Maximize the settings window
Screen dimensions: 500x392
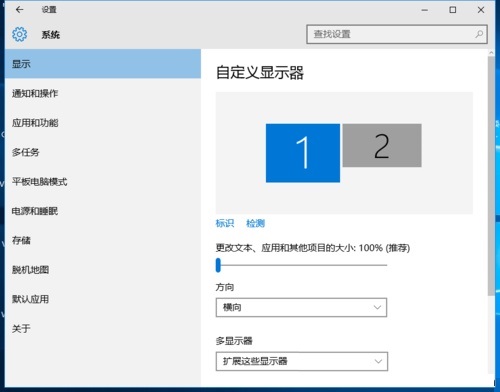click(x=453, y=10)
